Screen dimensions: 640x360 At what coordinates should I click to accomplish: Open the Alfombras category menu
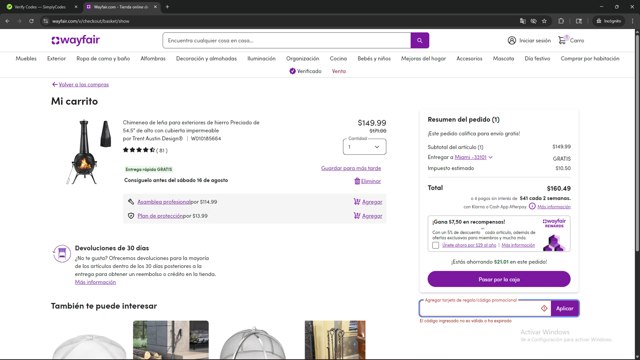click(153, 58)
